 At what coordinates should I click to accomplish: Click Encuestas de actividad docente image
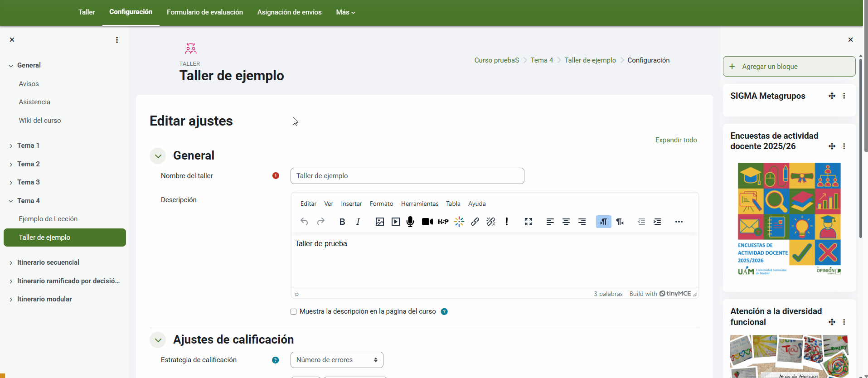coord(789,219)
